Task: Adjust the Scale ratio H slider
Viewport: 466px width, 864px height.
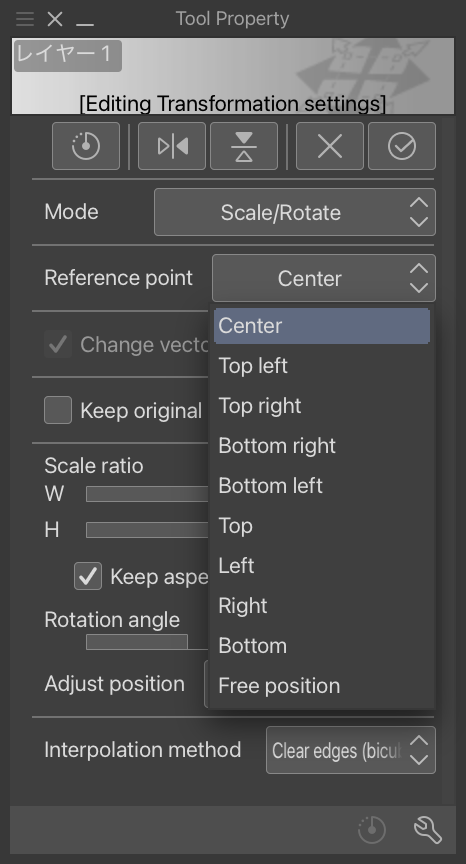Action: pyautogui.click(x=147, y=530)
